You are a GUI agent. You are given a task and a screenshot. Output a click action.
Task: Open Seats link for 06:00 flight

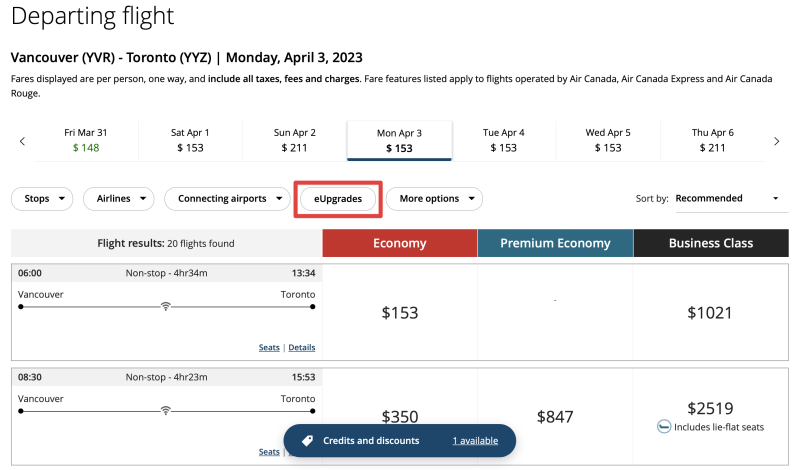(269, 347)
